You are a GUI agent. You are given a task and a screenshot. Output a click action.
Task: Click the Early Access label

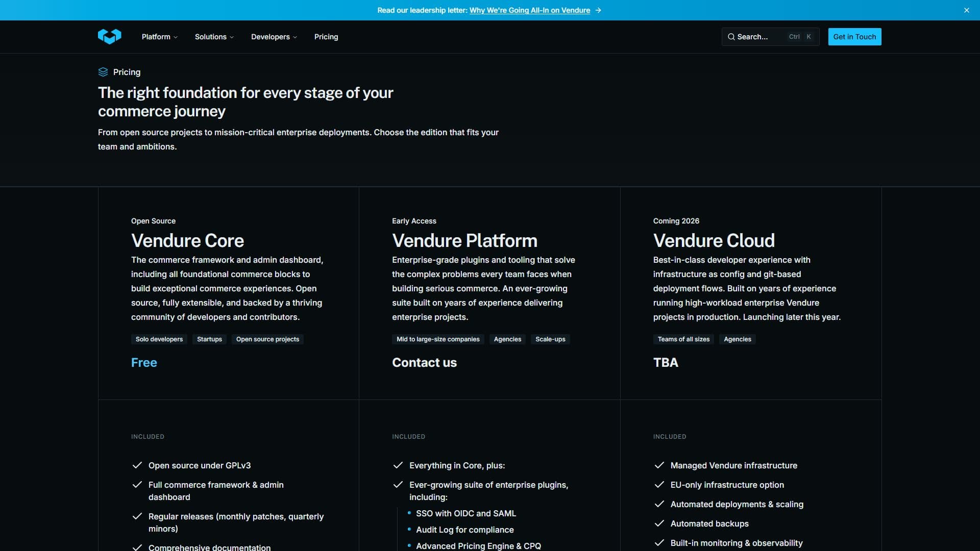[x=414, y=221]
